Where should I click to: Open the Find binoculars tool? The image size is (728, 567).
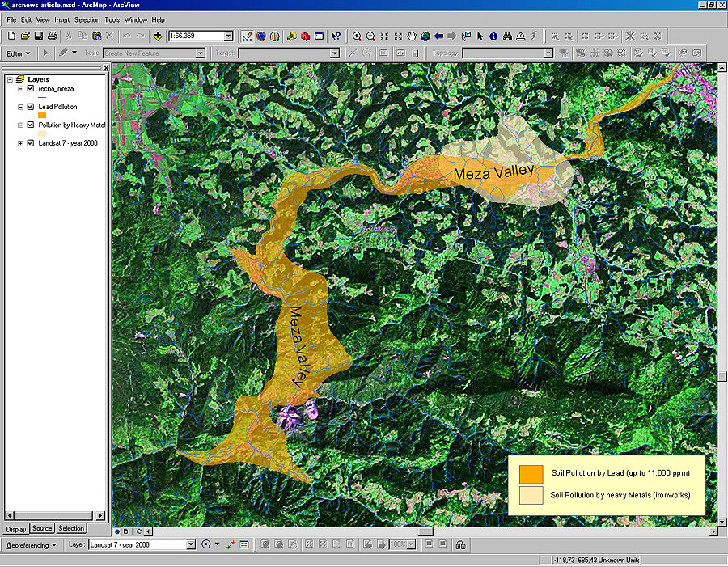click(507, 36)
